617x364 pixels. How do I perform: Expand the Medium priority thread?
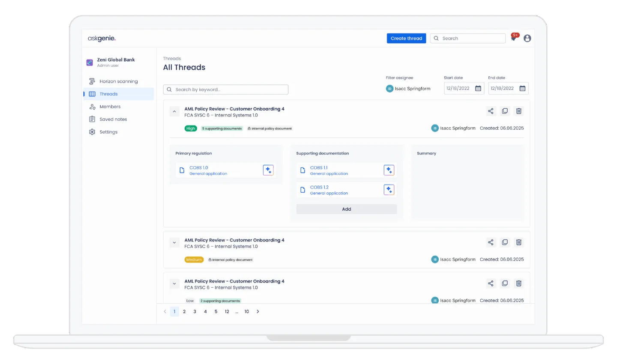click(x=174, y=243)
